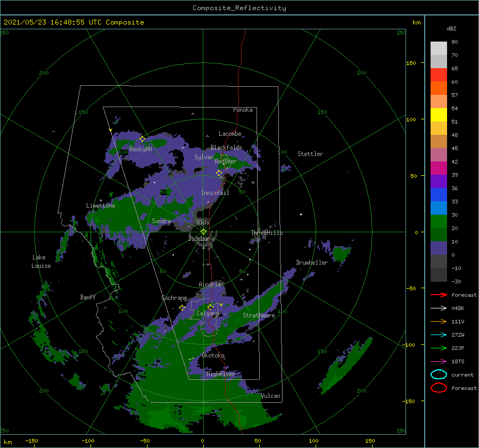The width and height of the screenshot is (479, 448).
Task: Pick the magenta 39–42 dBZ color swatch
Action: [439, 168]
